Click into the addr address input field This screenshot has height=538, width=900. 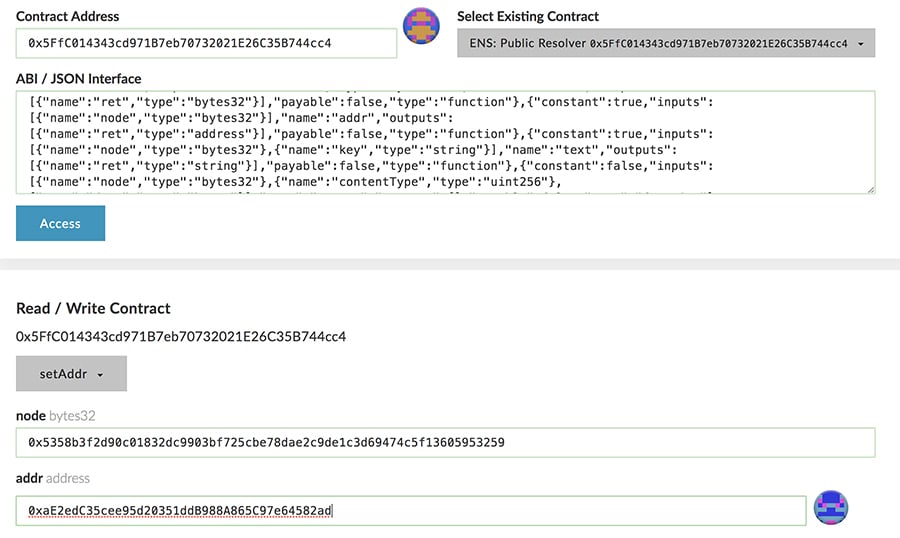410,510
